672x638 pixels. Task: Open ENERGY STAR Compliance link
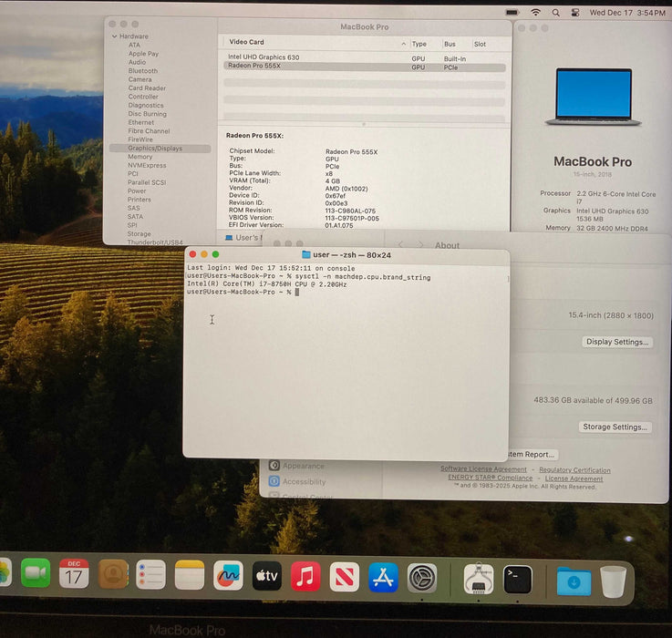point(491,478)
